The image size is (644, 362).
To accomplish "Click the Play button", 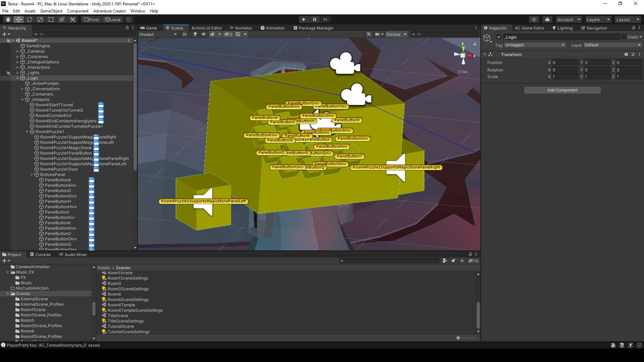I will click(304, 19).
